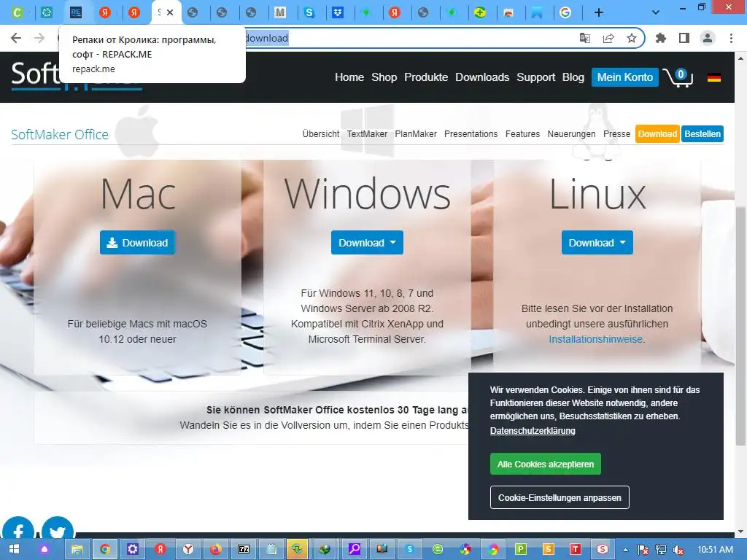The height and width of the screenshot is (560, 747).
Task: Open Shop in the site navigation
Action: click(384, 77)
